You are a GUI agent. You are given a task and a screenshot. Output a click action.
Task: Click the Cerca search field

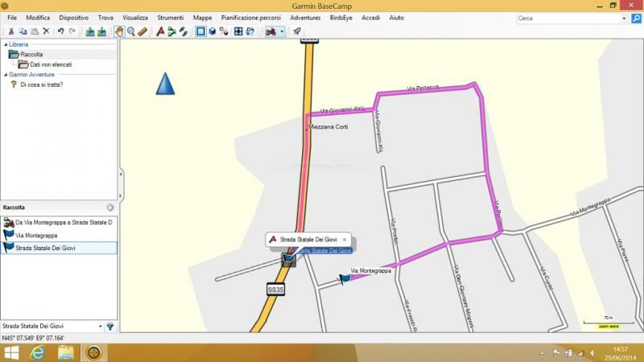click(568, 19)
